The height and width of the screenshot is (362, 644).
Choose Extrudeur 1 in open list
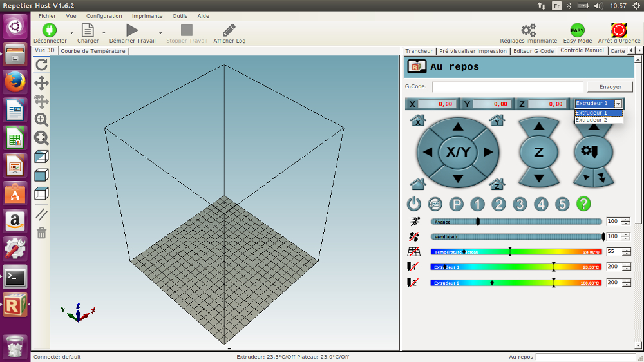[598, 113]
